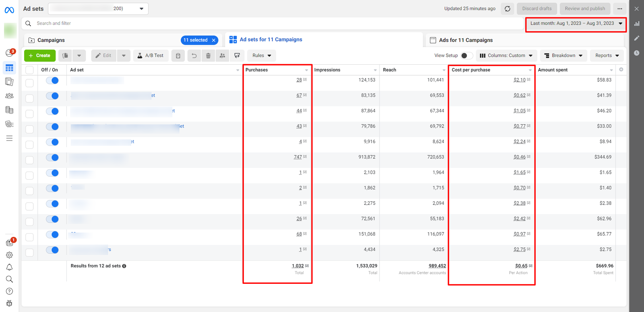Open the Help question mark icon

point(9,291)
